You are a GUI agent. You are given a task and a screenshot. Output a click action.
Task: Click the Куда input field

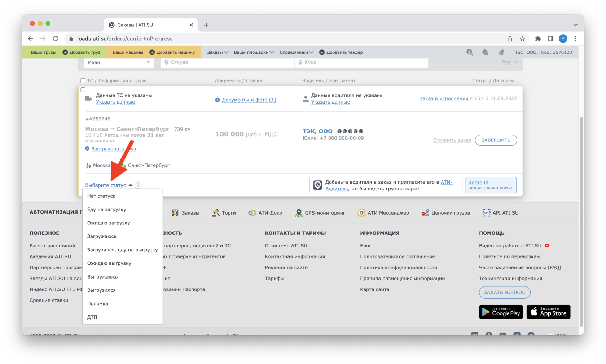pos(361,62)
